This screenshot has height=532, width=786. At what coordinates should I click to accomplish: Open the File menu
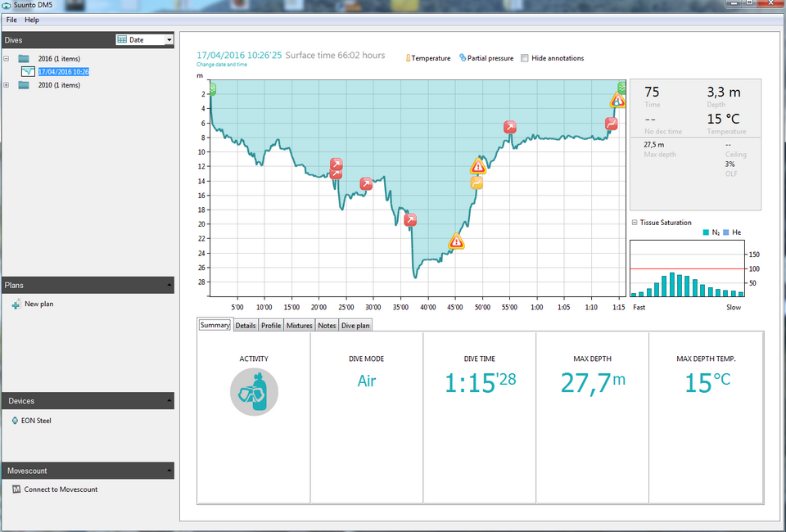point(11,20)
